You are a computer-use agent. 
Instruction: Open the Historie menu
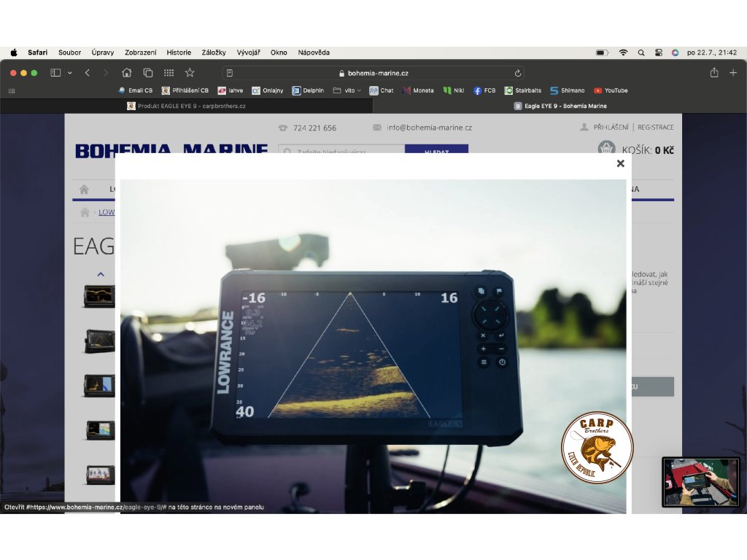179,52
